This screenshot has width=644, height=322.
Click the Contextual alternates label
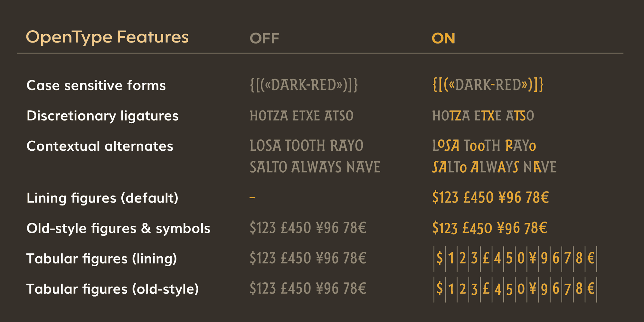pos(100,146)
